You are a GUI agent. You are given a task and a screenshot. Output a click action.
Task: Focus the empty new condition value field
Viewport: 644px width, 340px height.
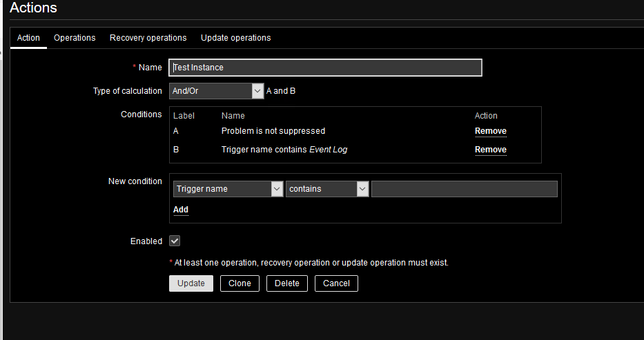[x=464, y=189]
